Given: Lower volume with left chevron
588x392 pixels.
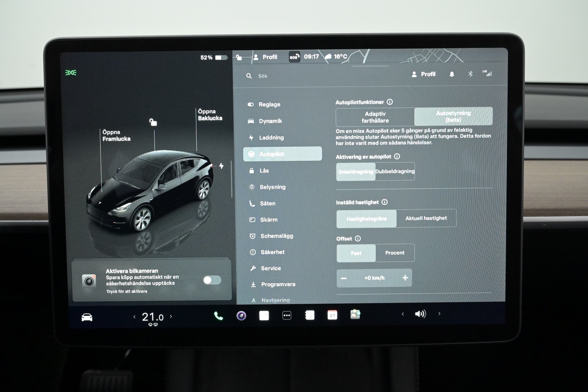Looking at the screenshot, I should [x=403, y=314].
